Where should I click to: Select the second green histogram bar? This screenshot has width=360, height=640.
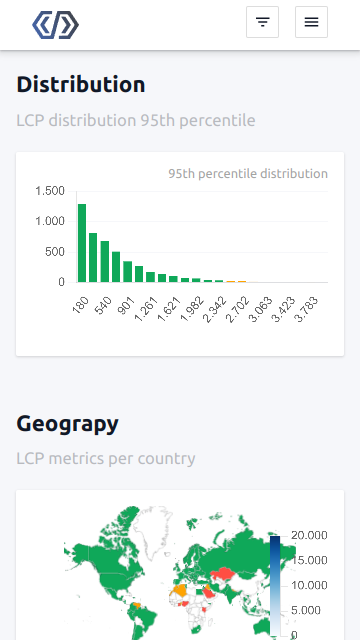tap(93, 258)
